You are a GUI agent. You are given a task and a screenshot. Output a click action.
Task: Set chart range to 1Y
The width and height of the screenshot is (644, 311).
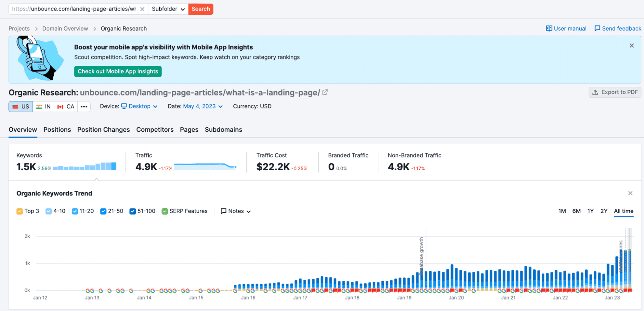tap(590, 211)
